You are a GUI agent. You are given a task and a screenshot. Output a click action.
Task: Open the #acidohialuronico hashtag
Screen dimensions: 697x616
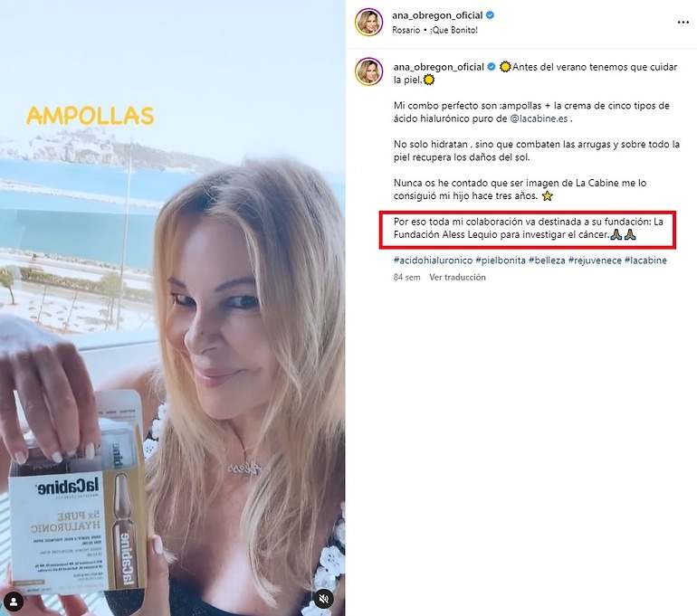click(433, 261)
